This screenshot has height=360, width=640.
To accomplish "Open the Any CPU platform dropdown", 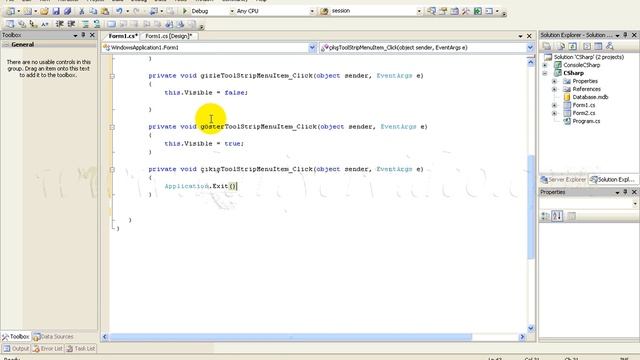I will click(312, 11).
